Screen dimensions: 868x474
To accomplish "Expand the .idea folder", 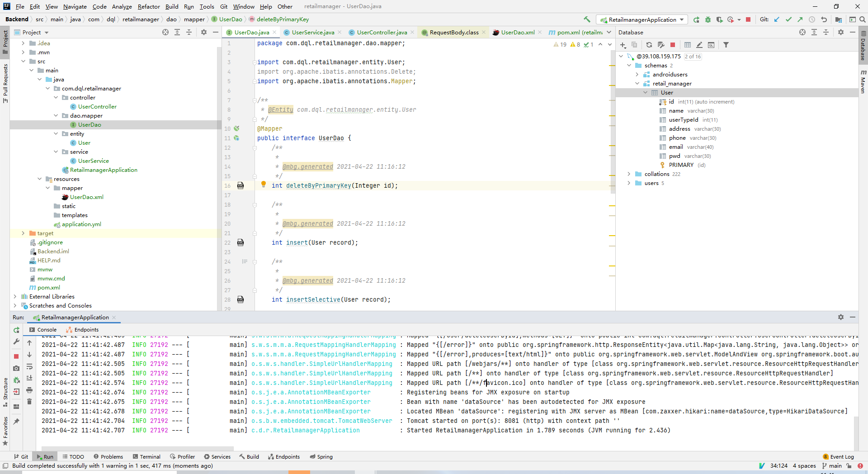I will [23, 43].
